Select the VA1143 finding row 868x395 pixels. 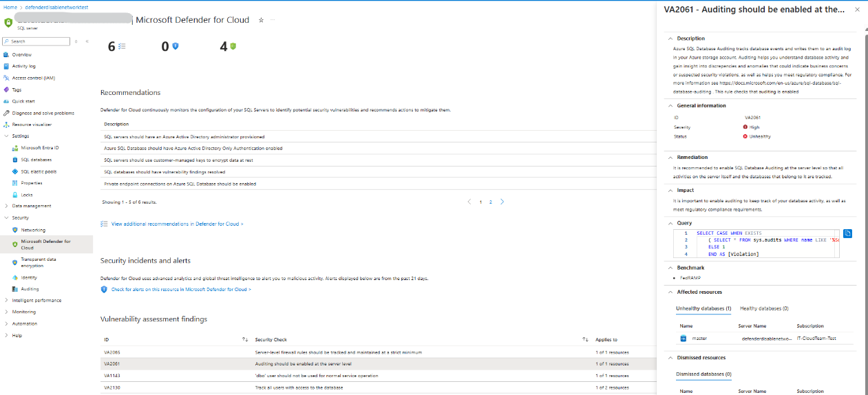click(x=378, y=376)
